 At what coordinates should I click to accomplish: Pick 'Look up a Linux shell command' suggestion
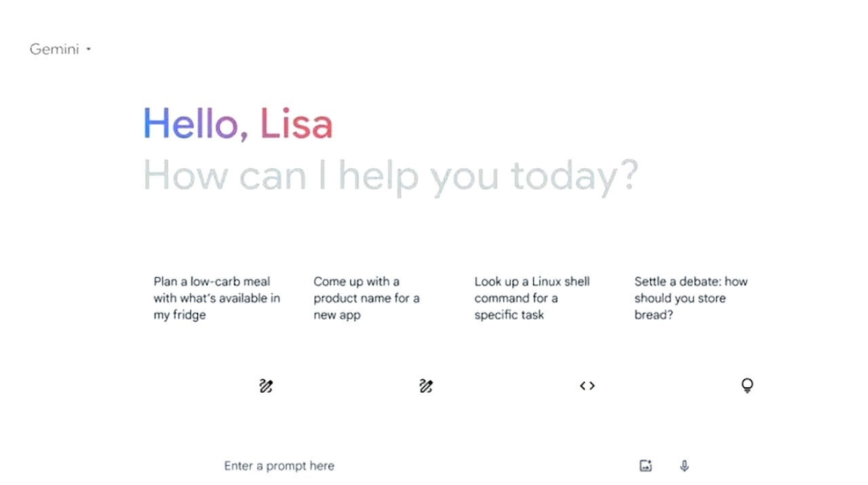coord(532,282)
